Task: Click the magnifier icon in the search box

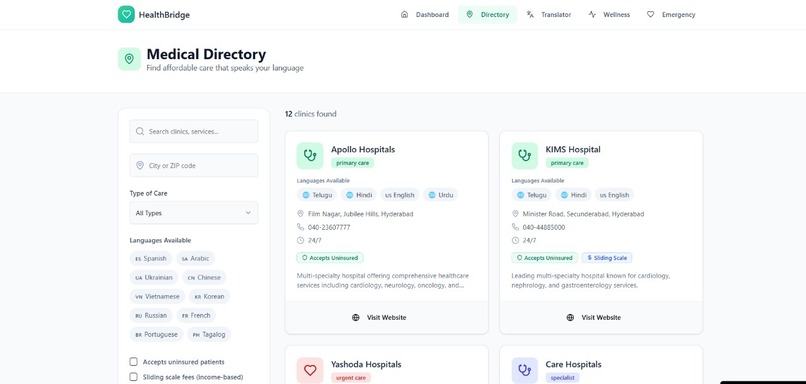Action: 140,132
